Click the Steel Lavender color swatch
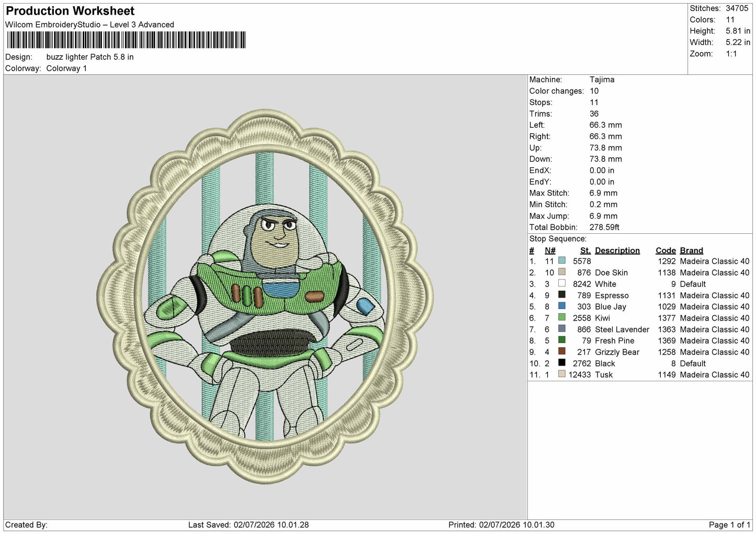The height and width of the screenshot is (534, 756). [x=562, y=329]
